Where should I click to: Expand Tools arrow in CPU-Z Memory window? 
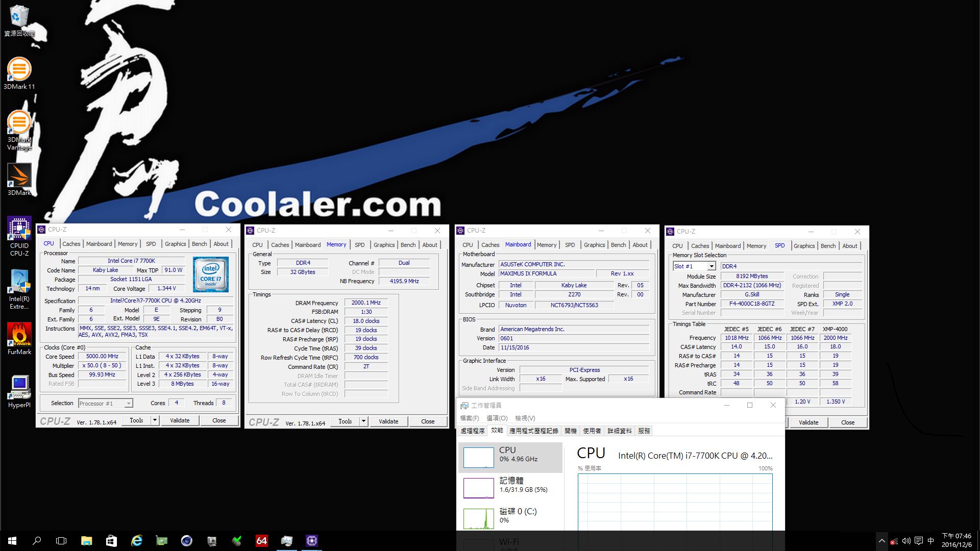click(x=363, y=421)
